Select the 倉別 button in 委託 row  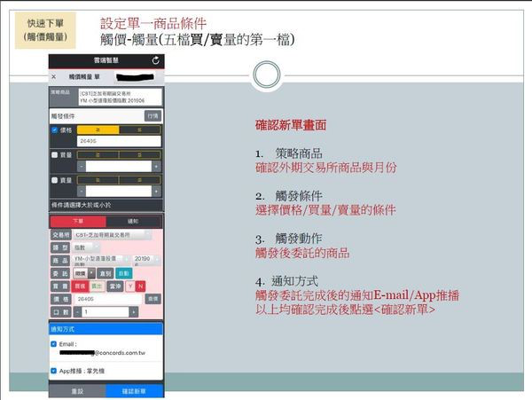coord(106,273)
